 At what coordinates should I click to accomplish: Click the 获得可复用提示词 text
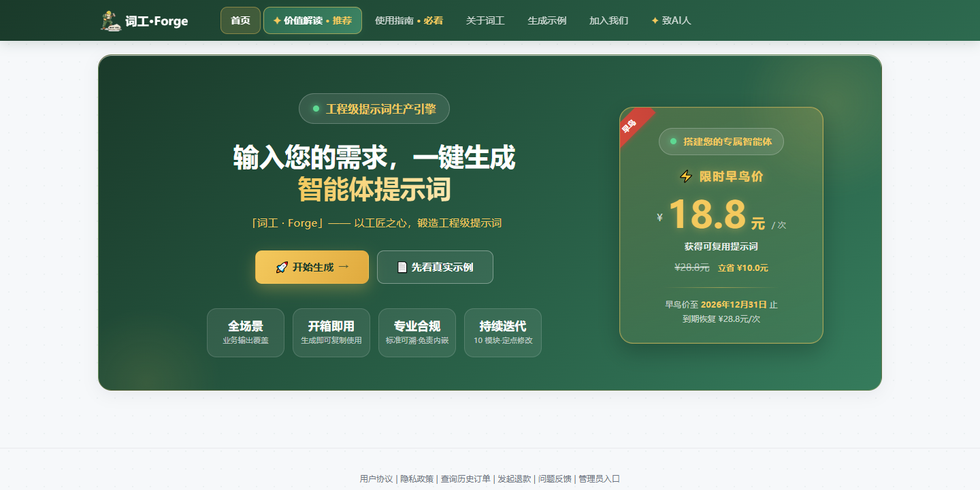(x=721, y=246)
